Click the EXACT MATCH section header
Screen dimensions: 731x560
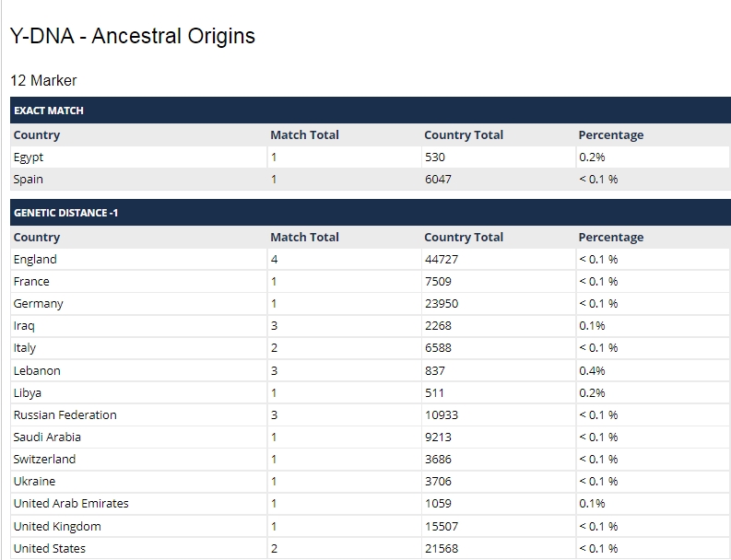(x=371, y=111)
